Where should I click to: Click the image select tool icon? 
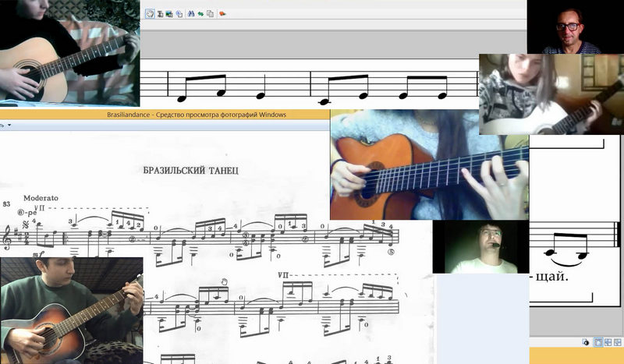click(169, 14)
